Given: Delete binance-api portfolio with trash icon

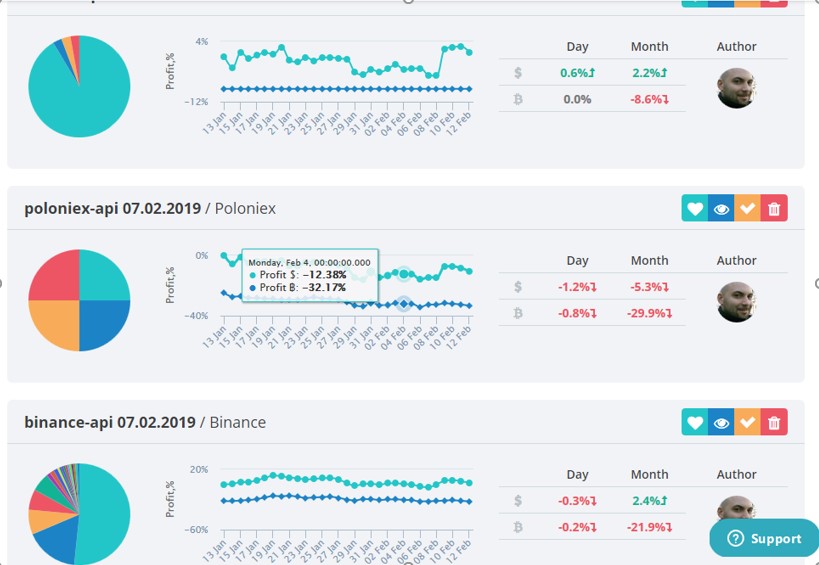Looking at the screenshot, I should coord(774,422).
